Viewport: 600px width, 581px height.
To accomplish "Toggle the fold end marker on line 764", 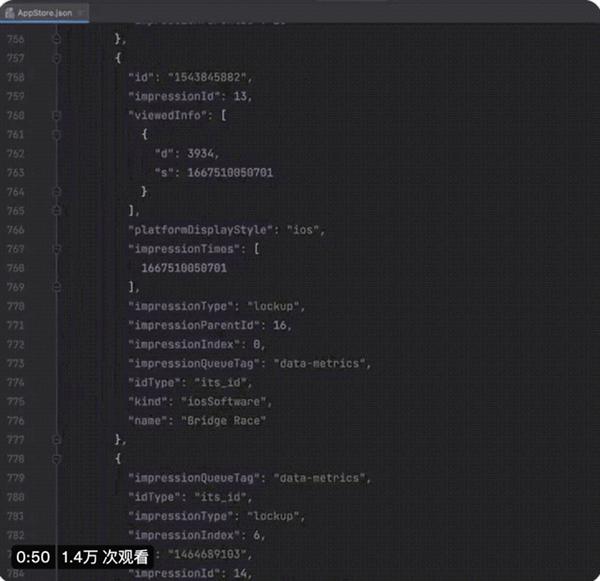I will [x=57, y=191].
